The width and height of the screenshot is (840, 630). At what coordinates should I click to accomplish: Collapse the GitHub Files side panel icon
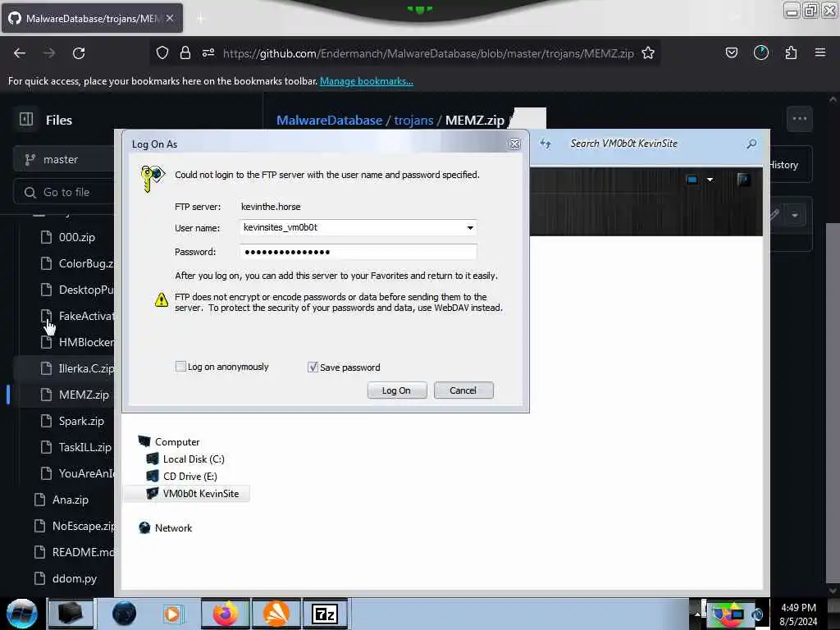(x=26, y=120)
